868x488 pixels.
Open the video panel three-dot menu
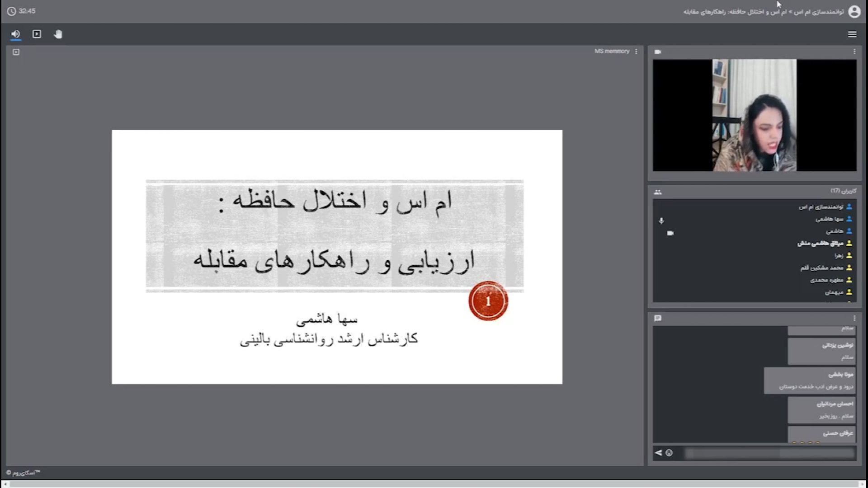coord(854,52)
